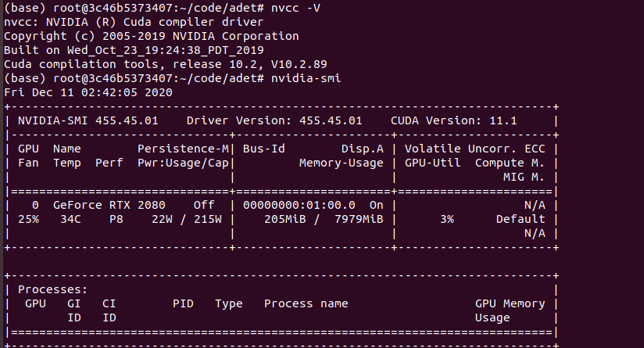Image resolution: width=644 pixels, height=348 pixels.
Task: Click memory used value '205MiB'
Action: click(x=284, y=220)
